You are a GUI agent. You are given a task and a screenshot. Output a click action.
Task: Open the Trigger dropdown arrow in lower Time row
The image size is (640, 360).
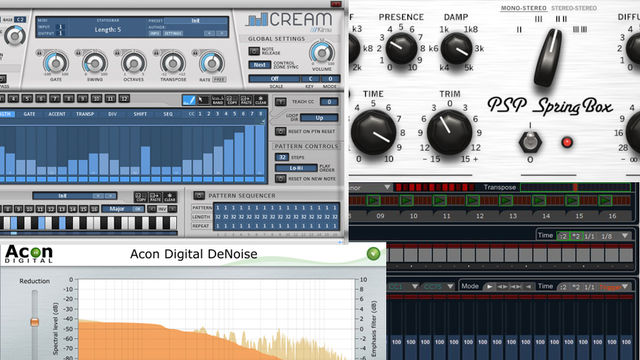(x=624, y=287)
